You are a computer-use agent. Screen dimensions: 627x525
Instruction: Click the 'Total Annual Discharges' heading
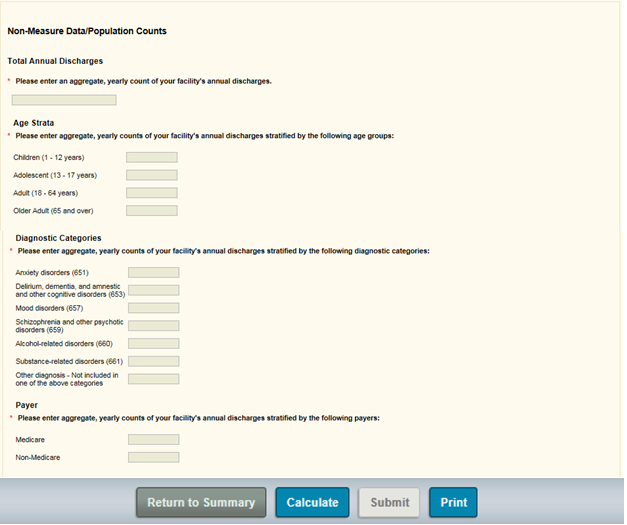[55, 61]
